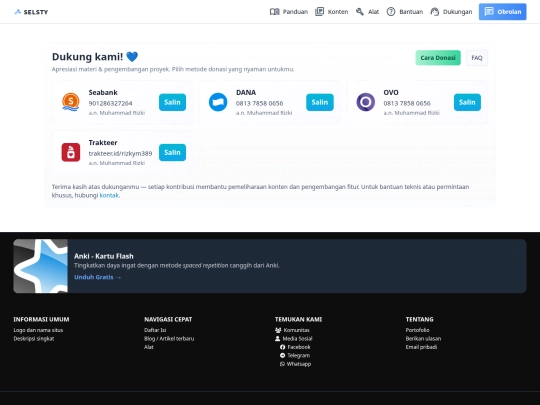The image size is (540, 405).
Task: Copy the OVO number with Salin
Action: [x=467, y=102]
